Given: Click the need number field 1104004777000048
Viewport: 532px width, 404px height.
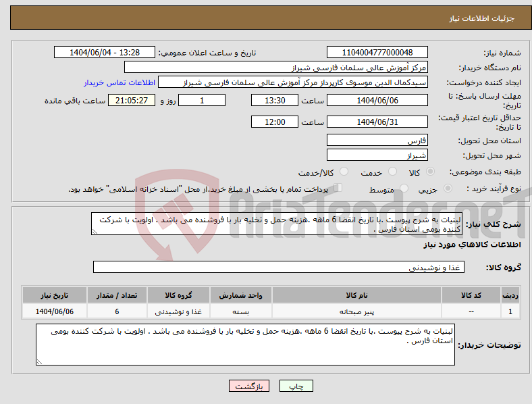Looking at the screenshot, I should 377,52.
